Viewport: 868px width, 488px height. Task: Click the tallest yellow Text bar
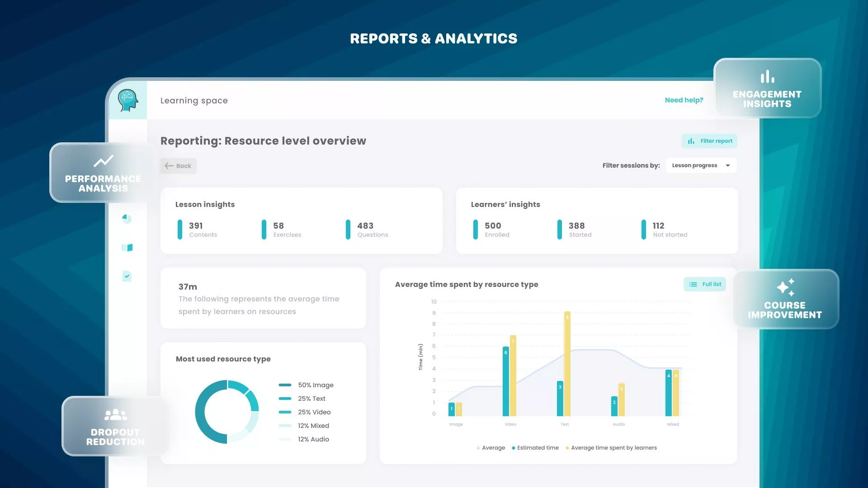click(x=567, y=363)
